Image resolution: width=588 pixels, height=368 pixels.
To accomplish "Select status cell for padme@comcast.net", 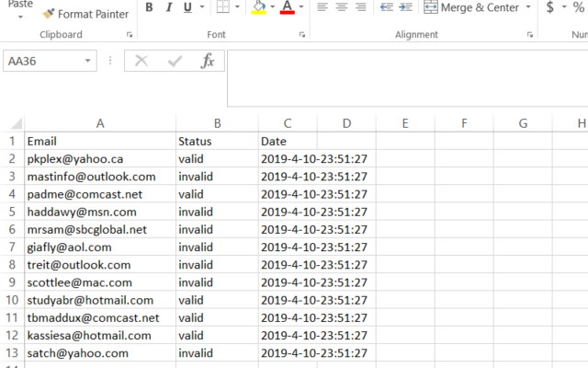I will coord(217,194).
